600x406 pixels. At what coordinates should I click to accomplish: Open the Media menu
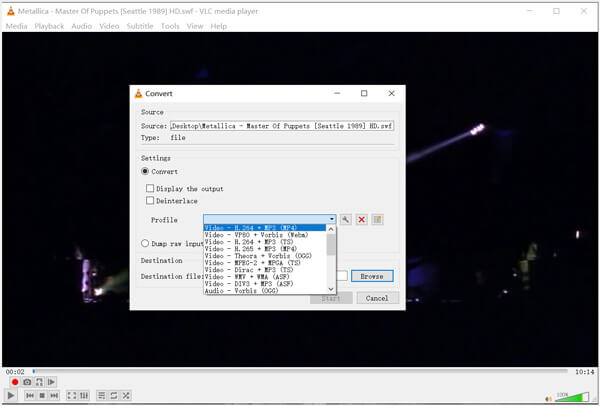[x=16, y=26]
